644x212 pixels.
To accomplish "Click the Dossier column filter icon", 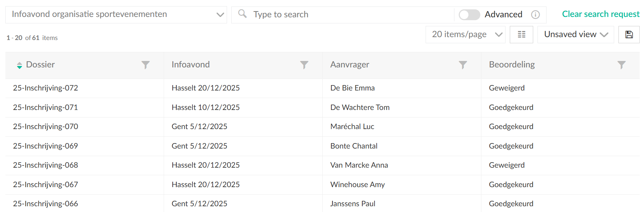I will click(145, 65).
